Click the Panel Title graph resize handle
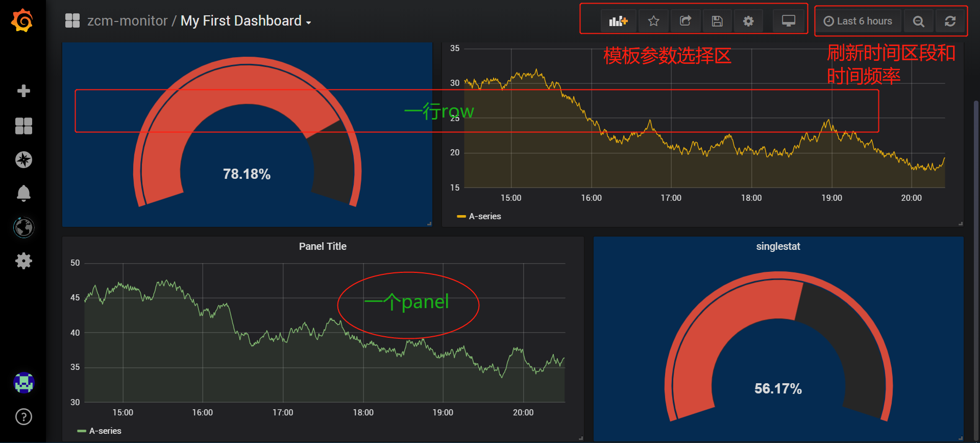Viewport: 980px width, 443px height. 581,438
